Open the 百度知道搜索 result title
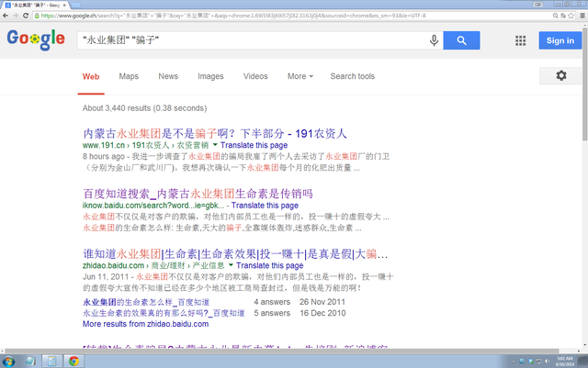This screenshot has width=588, height=368. point(198,194)
